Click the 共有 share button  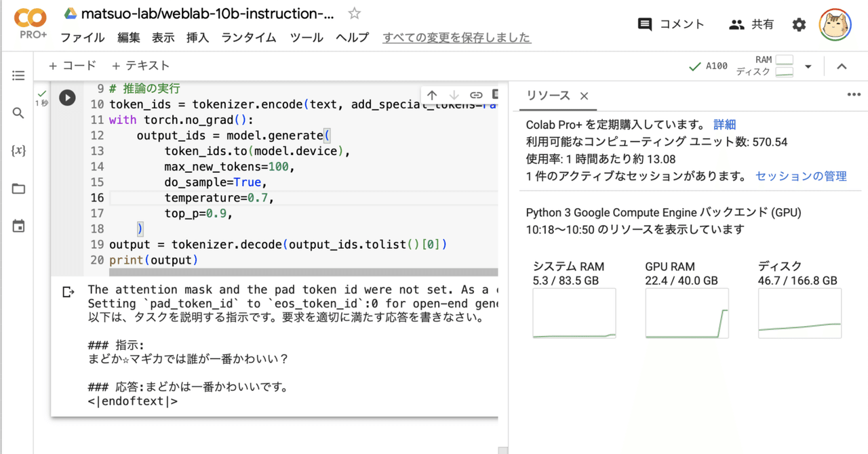(x=751, y=25)
